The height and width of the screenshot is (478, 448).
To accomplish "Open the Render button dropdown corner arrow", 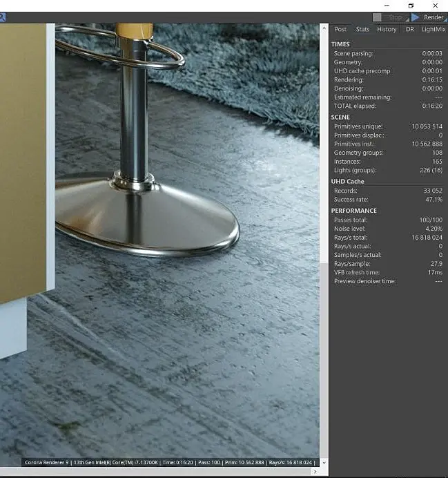I will [x=445, y=20].
